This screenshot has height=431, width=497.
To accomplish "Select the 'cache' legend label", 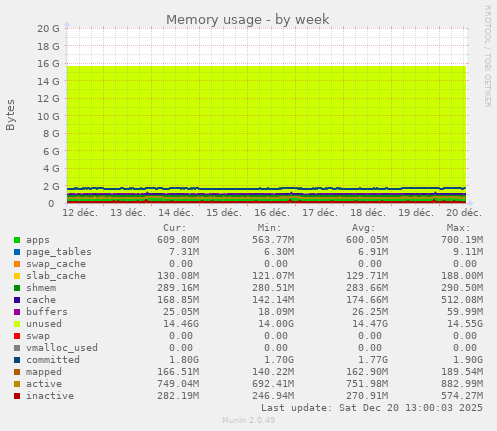I will tap(41, 300).
